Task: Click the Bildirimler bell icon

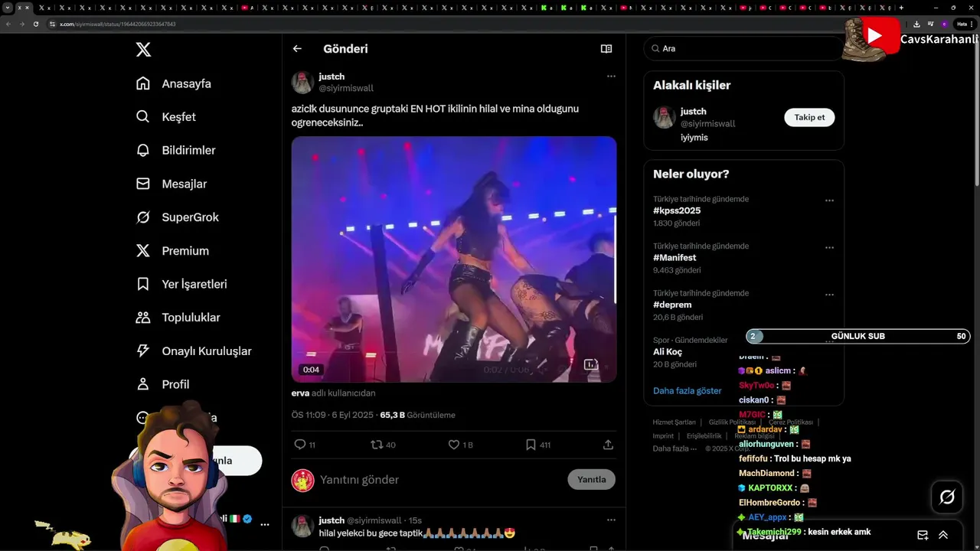Action: 143,150
